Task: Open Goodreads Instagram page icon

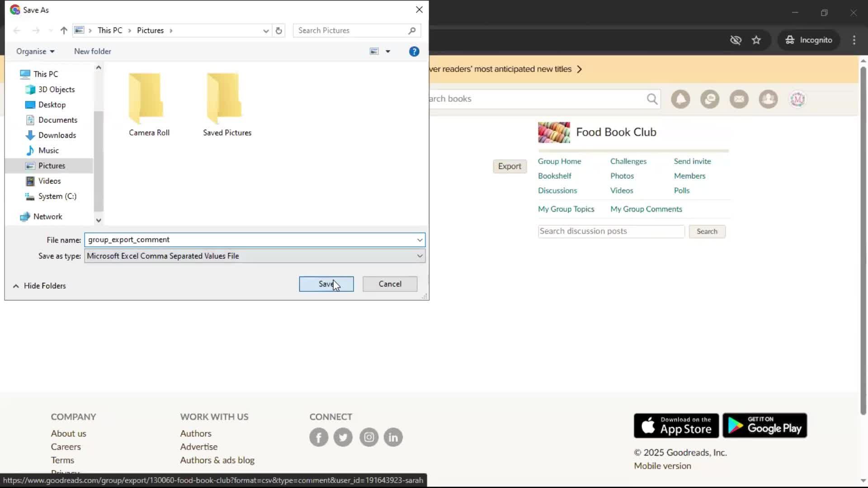Action: [x=369, y=437]
